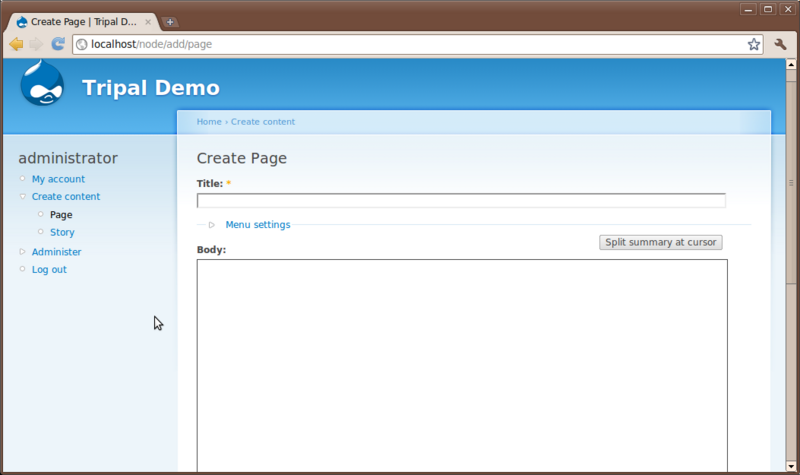Click the Log out link
800x475 pixels.
pyautogui.click(x=49, y=269)
